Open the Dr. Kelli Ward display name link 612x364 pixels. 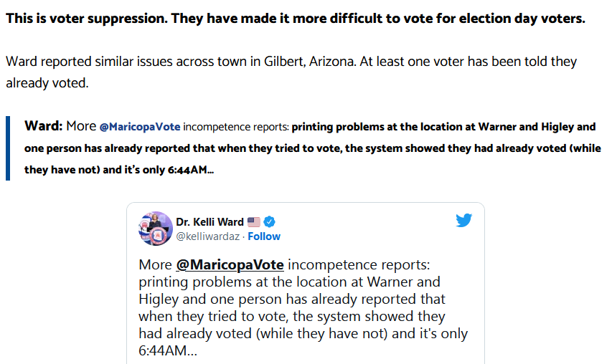pyautogui.click(x=210, y=222)
